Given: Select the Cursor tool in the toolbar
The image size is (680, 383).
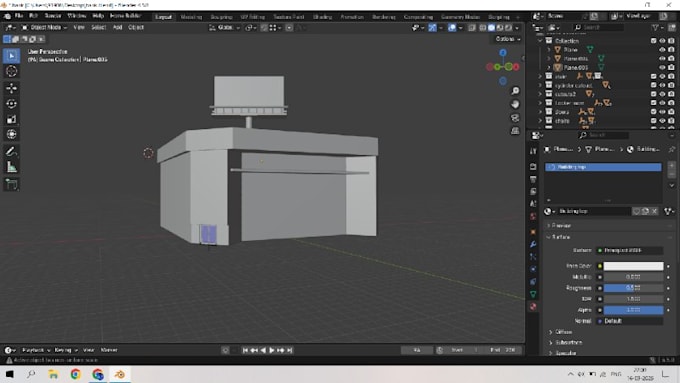Looking at the screenshot, I should (12, 71).
